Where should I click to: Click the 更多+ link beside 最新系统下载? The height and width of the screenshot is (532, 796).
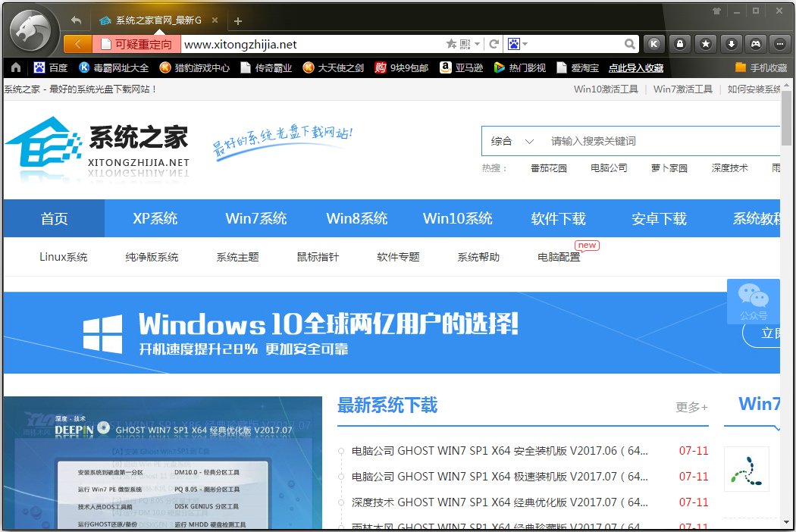[x=691, y=407]
